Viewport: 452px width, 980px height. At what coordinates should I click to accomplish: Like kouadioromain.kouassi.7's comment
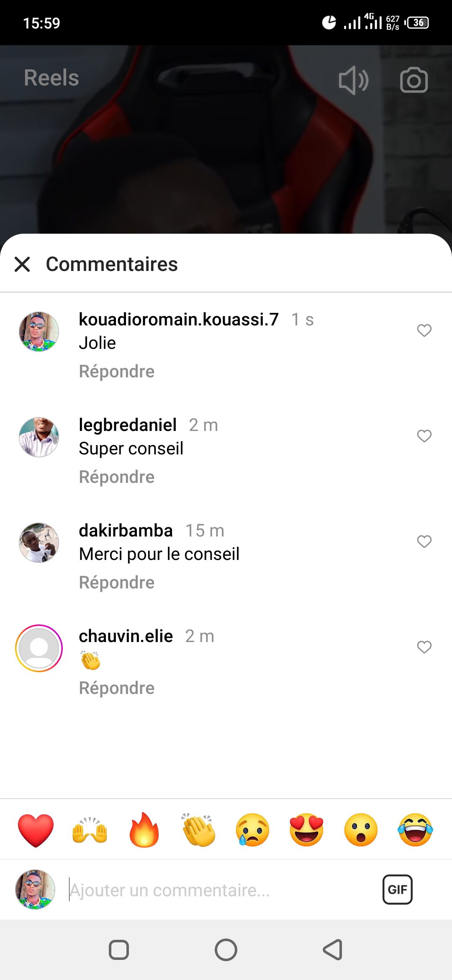(x=424, y=330)
